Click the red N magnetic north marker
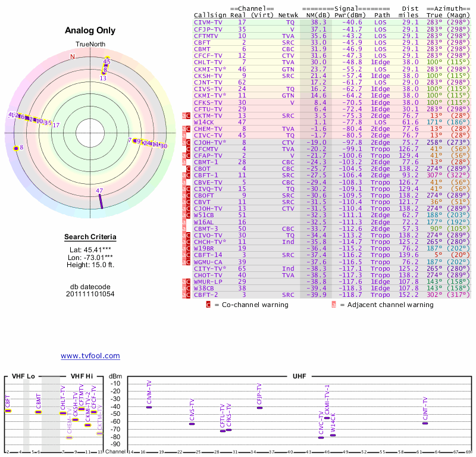 73,57
